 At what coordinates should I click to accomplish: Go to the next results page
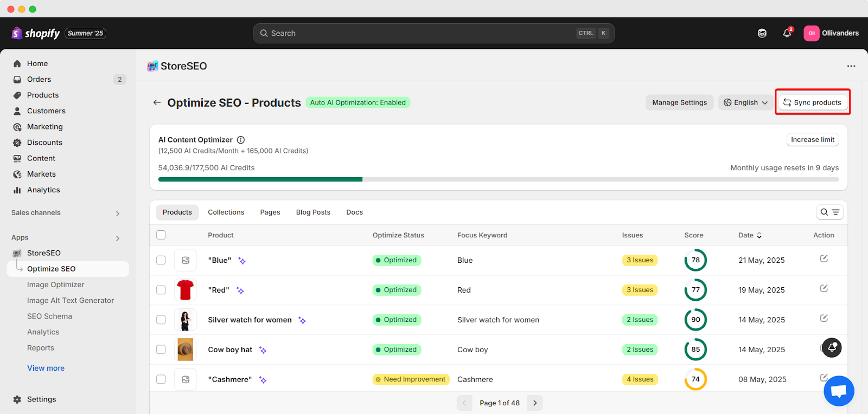(x=535, y=403)
